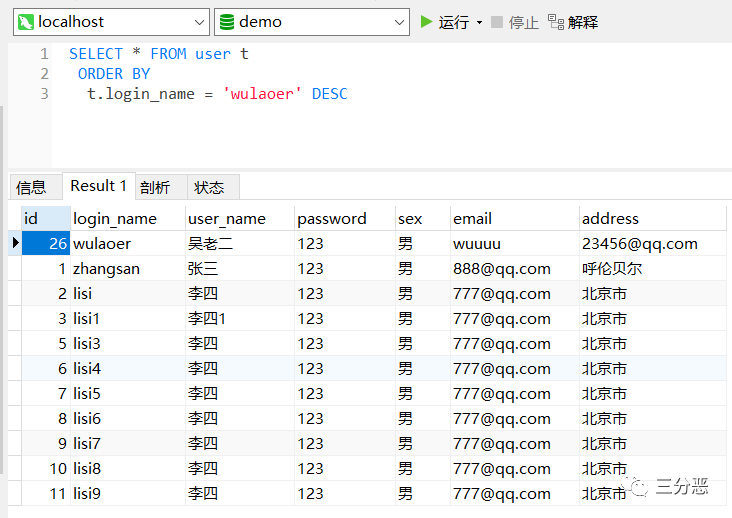Switch to the 剖析 tab

click(x=155, y=188)
